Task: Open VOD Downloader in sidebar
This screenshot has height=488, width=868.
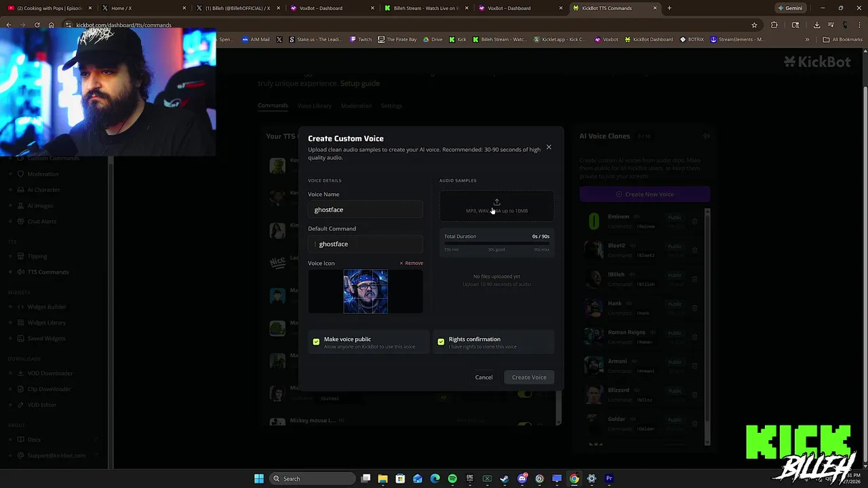Action: click(x=50, y=373)
